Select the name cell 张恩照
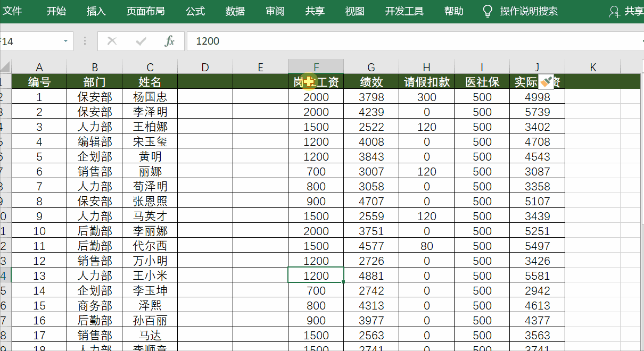The height and width of the screenshot is (351, 644). pos(150,201)
